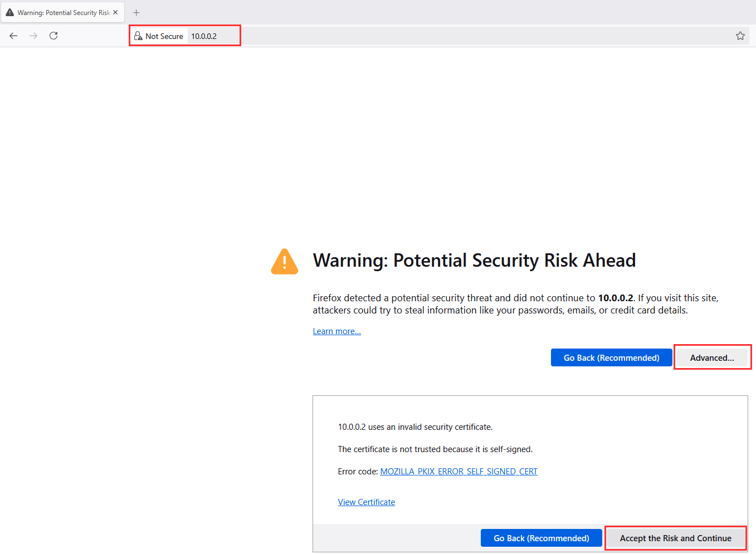Screen dimensions: 756x554
Task: Click the browser Back arrow
Action: pyautogui.click(x=13, y=36)
